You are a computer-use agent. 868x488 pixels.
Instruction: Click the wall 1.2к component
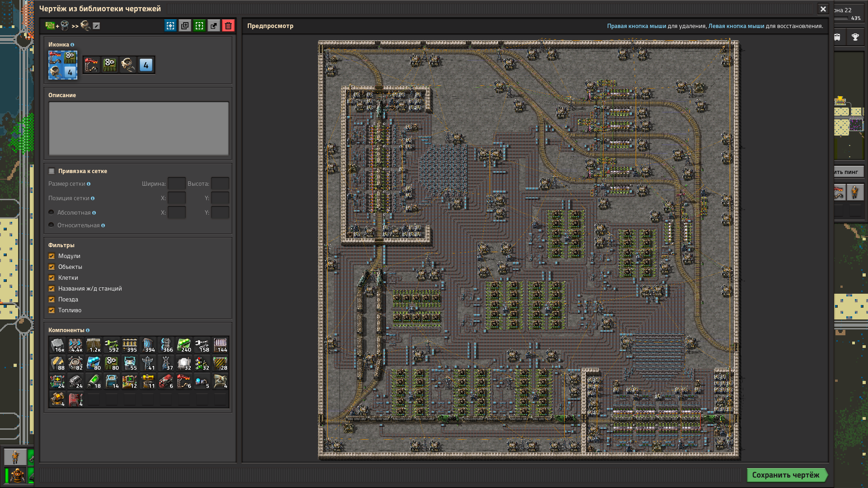point(94,345)
